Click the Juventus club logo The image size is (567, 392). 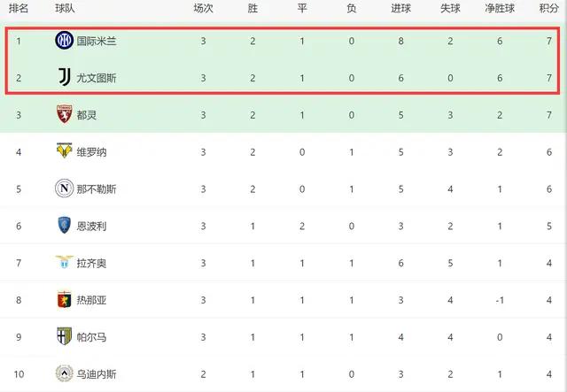pos(65,77)
